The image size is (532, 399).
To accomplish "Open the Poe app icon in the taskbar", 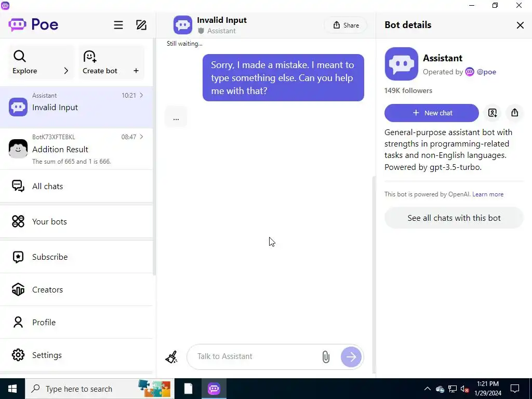I will tap(214, 389).
